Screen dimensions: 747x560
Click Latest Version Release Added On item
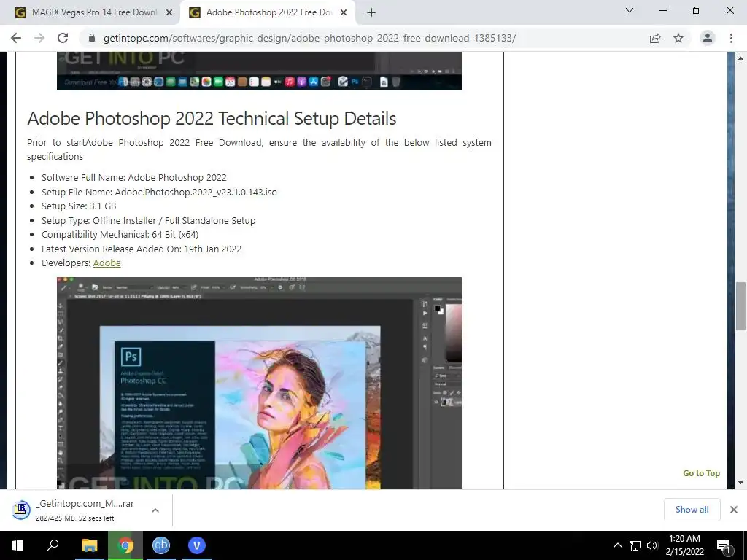coord(142,249)
